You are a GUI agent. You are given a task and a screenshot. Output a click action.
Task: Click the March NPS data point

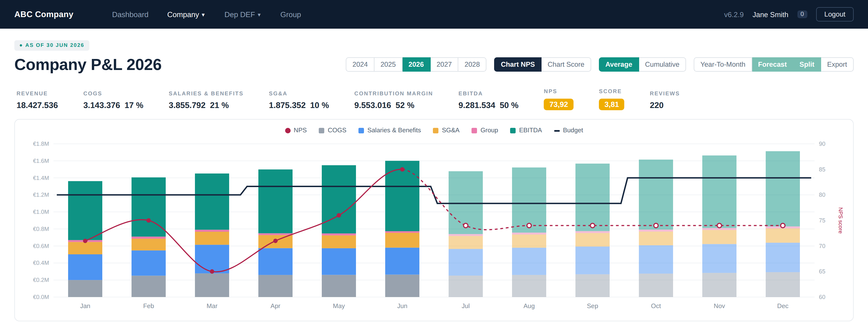(x=212, y=271)
